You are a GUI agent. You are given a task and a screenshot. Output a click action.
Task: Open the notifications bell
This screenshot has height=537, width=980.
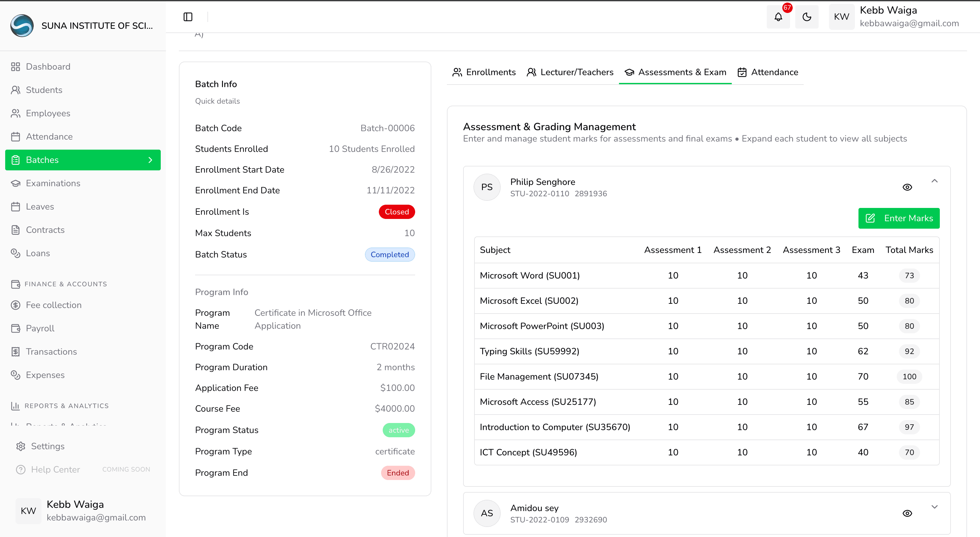[778, 17]
